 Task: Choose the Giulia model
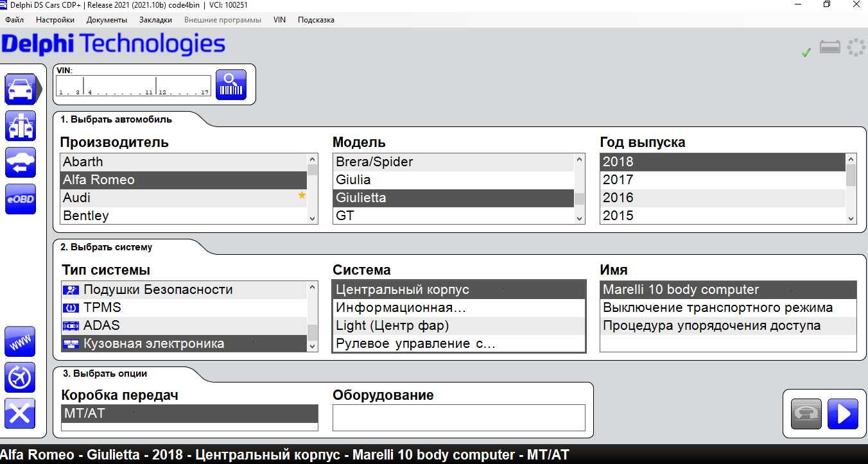(453, 180)
